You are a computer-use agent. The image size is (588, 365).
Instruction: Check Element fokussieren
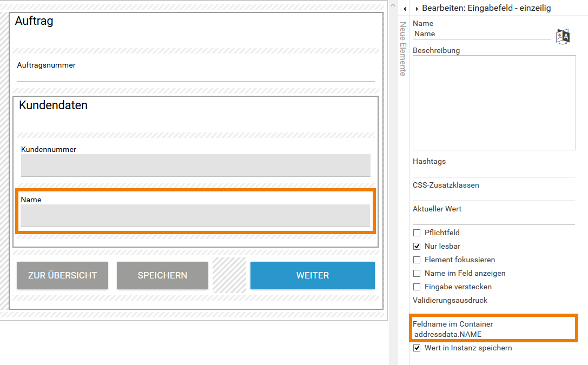click(417, 260)
